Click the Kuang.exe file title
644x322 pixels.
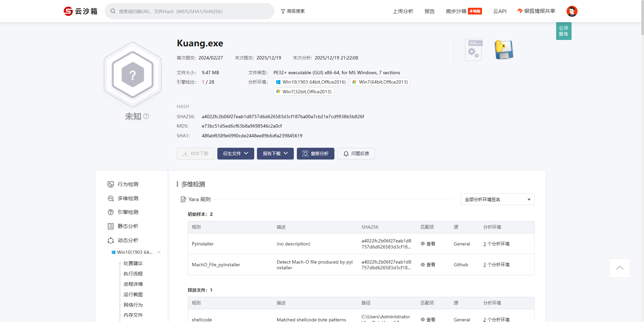200,43
